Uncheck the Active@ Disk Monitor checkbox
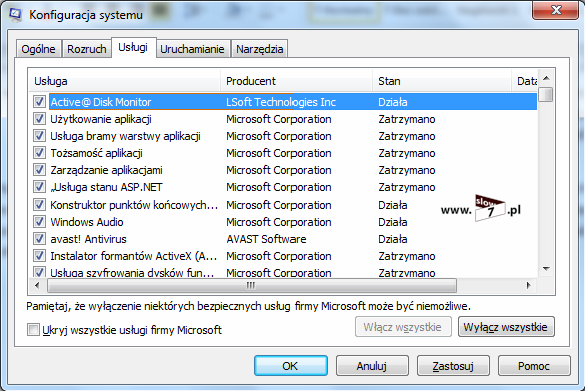This screenshot has width=585, height=391. [39, 102]
